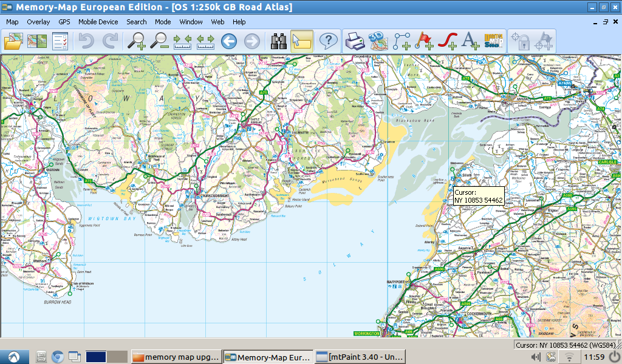The image size is (622, 364).
Task: Toggle the cursor position tooltip tool
Action: point(302,41)
